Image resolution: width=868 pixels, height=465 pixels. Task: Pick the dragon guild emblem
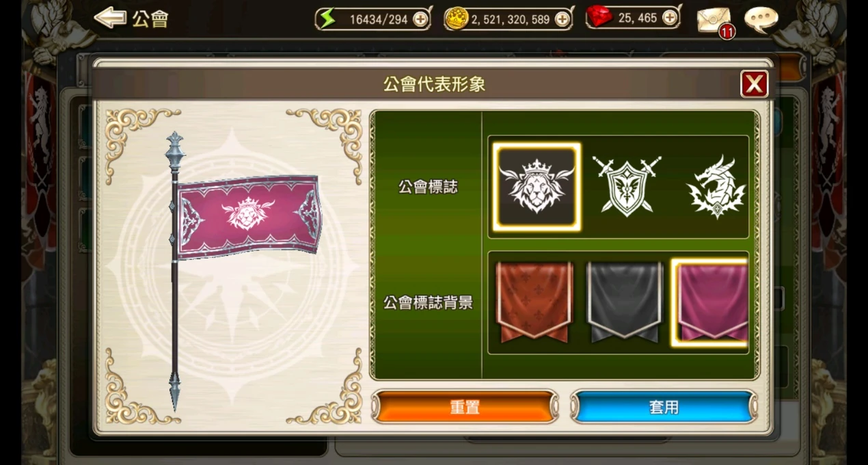pyautogui.click(x=716, y=187)
